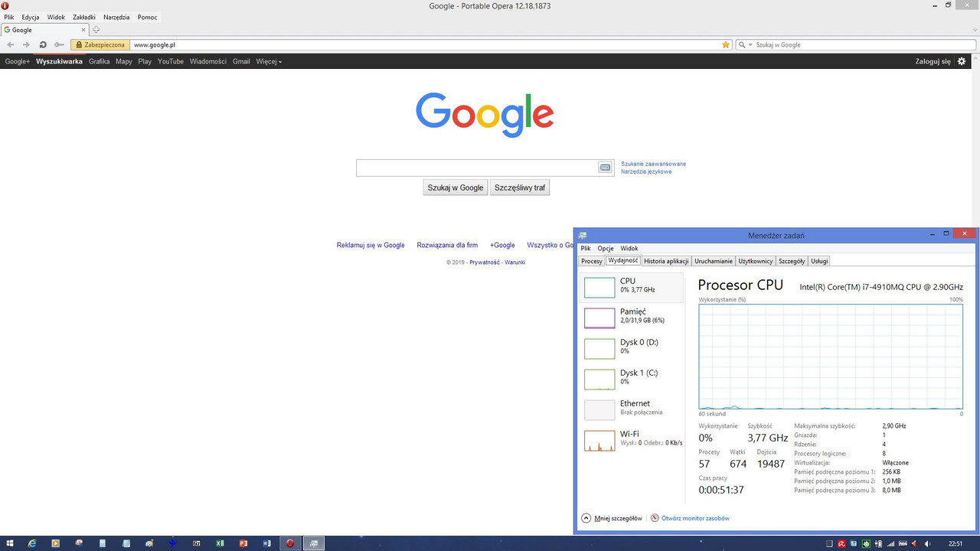Image resolution: width=980 pixels, height=551 pixels.
Task: Select Dysk 1 (C:) performance item
Action: (x=632, y=378)
